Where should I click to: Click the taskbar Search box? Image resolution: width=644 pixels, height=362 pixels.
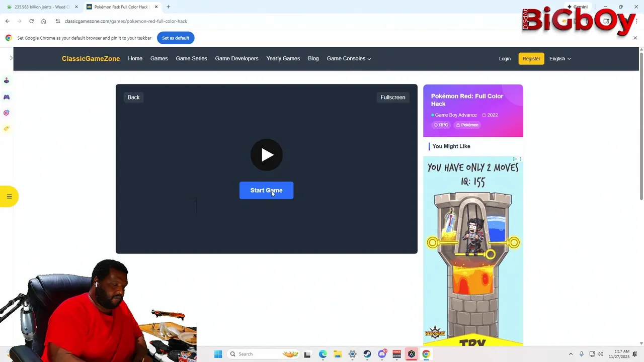pos(263,354)
